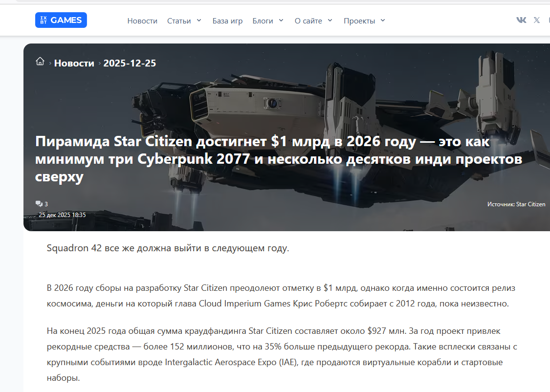Image resolution: width=550 pixels, height=392 pixels.
Task: Expand the Блоги dropdown chevron
Action: (x=281, y=21)
